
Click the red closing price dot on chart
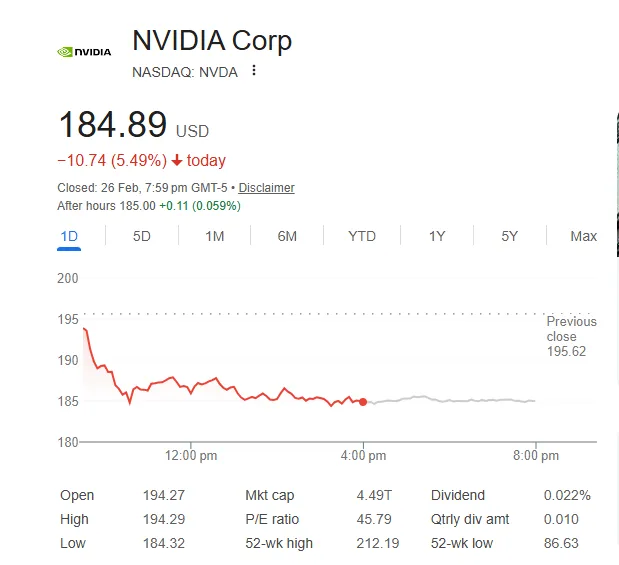(363, 402)
